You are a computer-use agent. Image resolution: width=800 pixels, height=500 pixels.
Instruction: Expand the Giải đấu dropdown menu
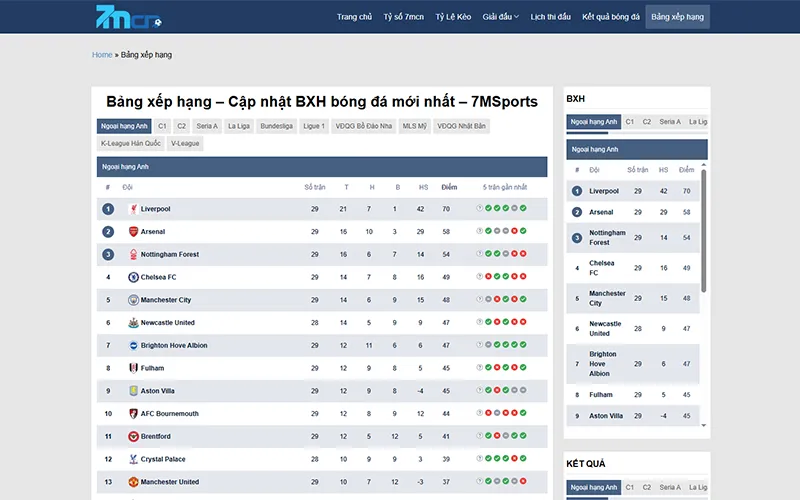(x=500, y=17)
